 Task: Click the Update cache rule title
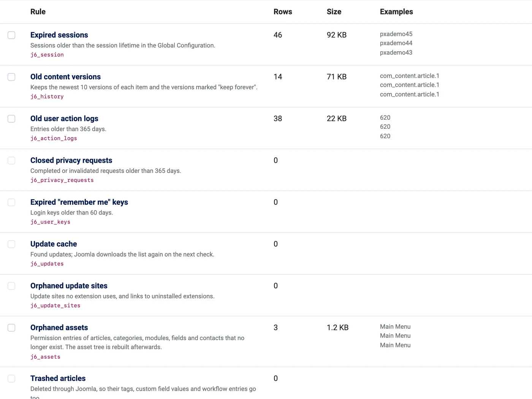54,244
